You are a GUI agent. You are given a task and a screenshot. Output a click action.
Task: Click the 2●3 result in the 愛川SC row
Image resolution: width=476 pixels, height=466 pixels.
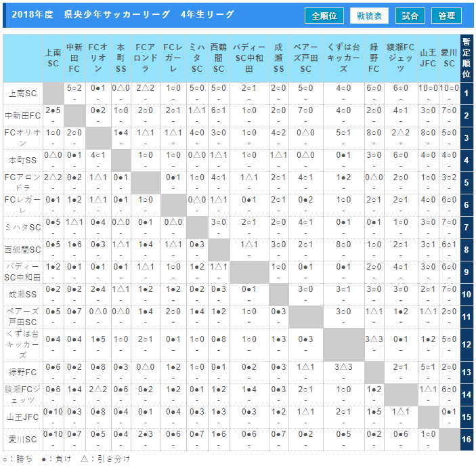click(146, 434)
